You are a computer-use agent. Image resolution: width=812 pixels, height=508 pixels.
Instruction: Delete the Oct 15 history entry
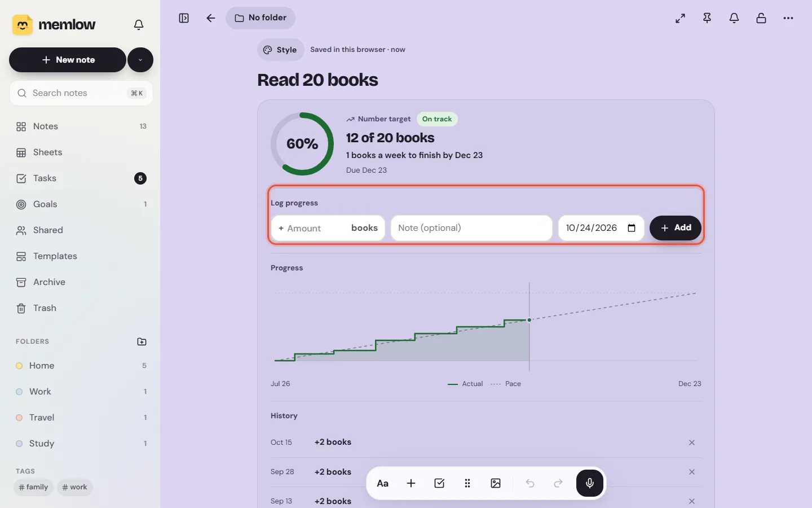[692, 443]
